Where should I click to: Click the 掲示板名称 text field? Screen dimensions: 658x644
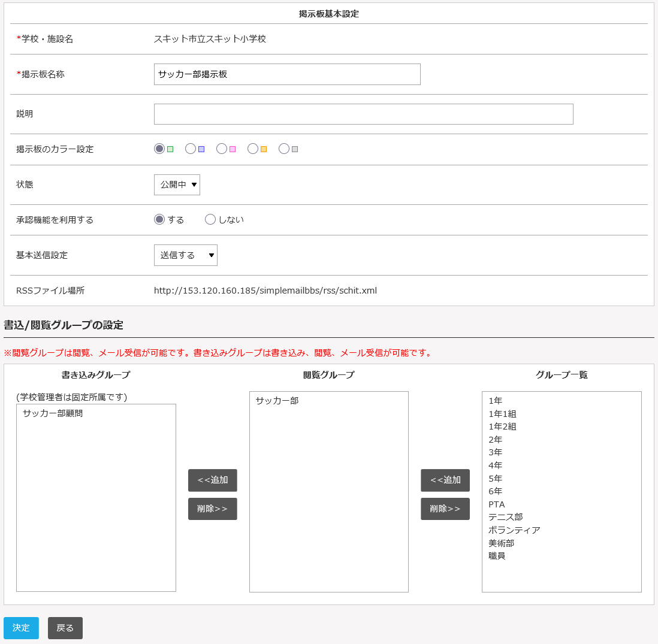point(287,74)
